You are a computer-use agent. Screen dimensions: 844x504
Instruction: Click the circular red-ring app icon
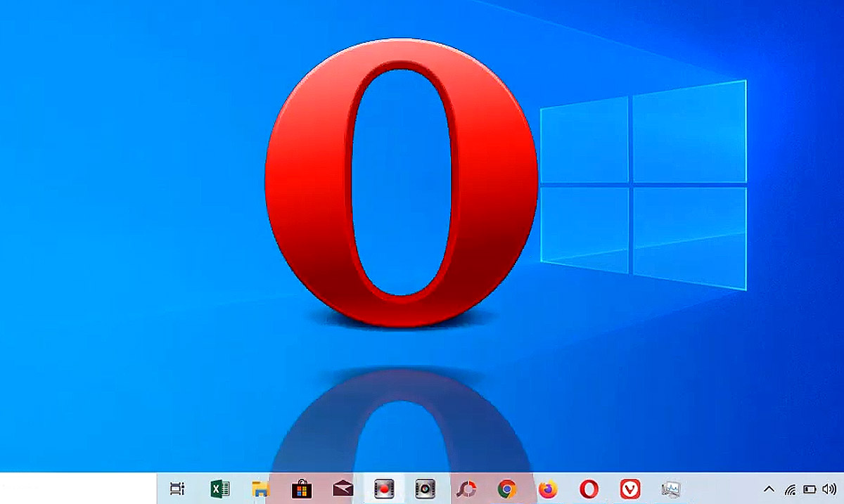point(466,489)
